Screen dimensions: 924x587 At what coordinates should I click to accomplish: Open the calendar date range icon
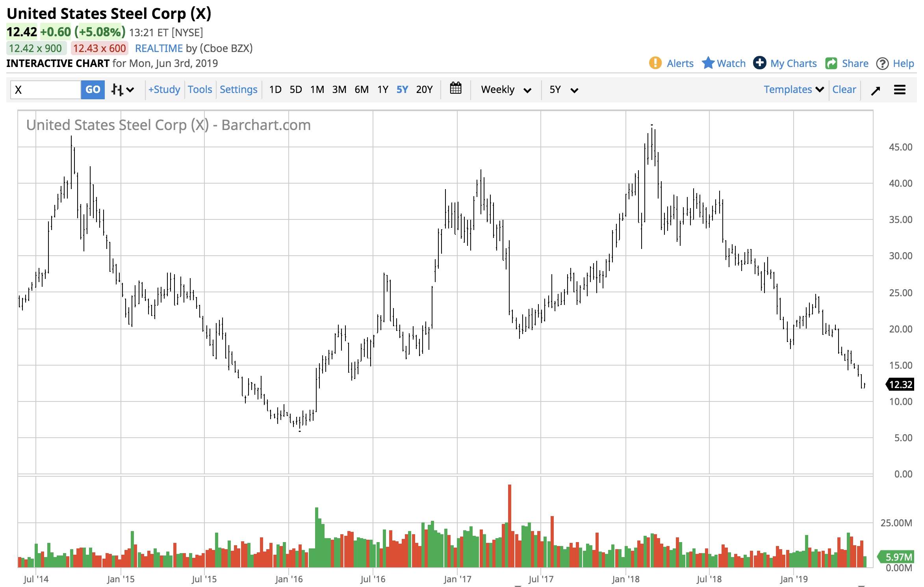pos(456,88)
